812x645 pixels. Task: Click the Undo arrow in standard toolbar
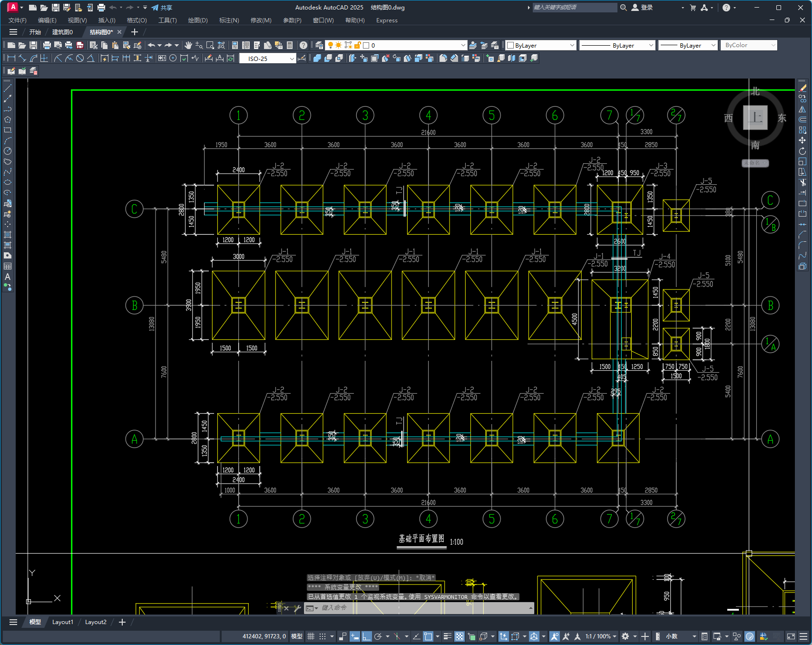[151, 45]
